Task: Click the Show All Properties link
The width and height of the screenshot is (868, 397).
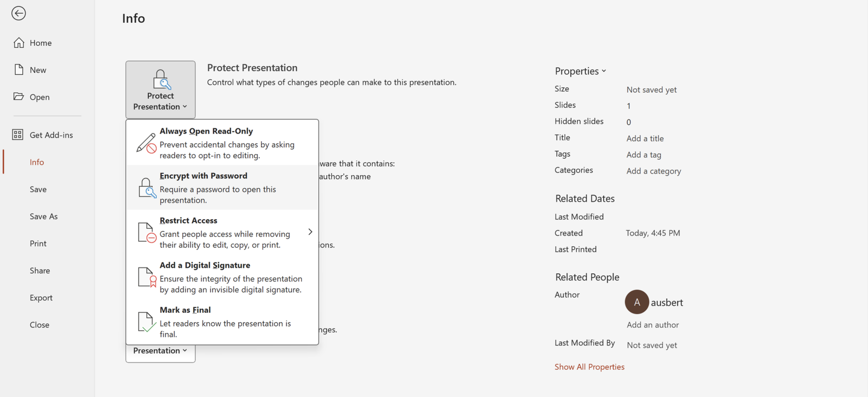Action: [589, 367]
